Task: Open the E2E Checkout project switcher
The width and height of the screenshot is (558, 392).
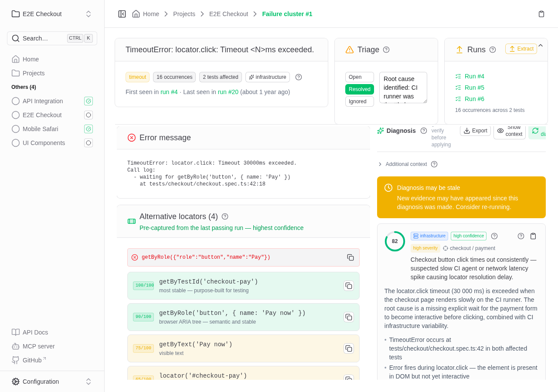Action: click(52, 14)
